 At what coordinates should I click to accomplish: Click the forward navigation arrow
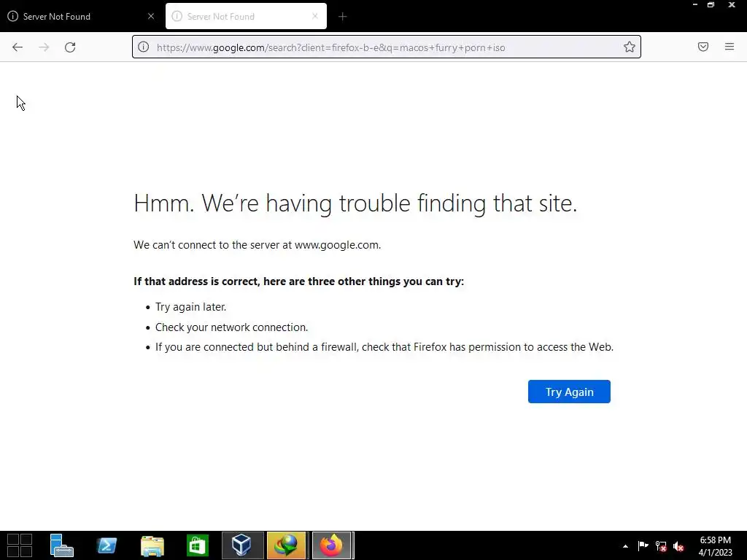pyautogui.click(x=44, y=47)
